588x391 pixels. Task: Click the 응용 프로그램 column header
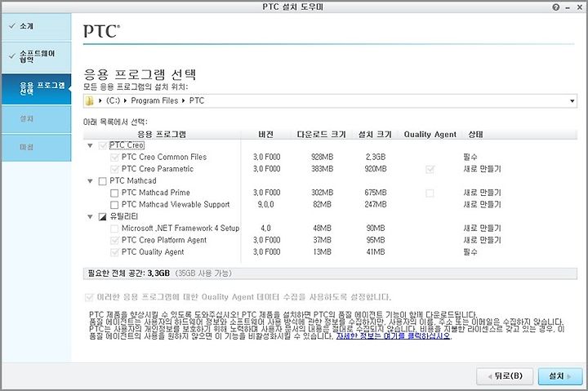click(x=162, y=134)
